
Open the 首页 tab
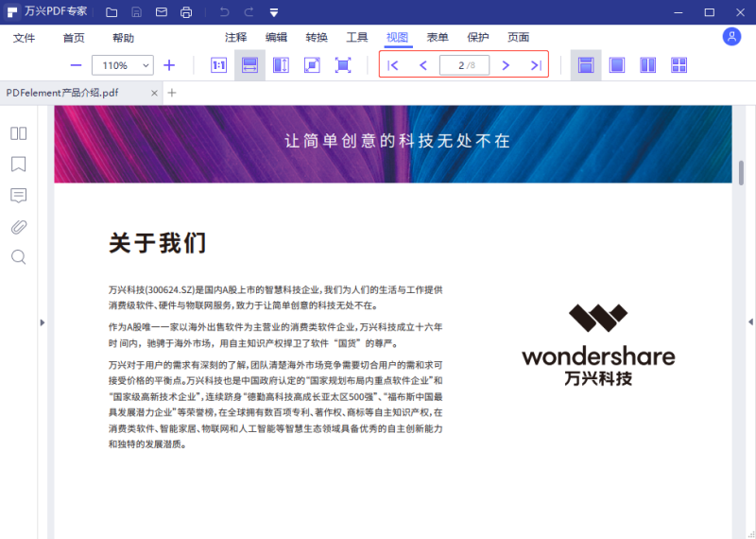[x=74, y=38]
